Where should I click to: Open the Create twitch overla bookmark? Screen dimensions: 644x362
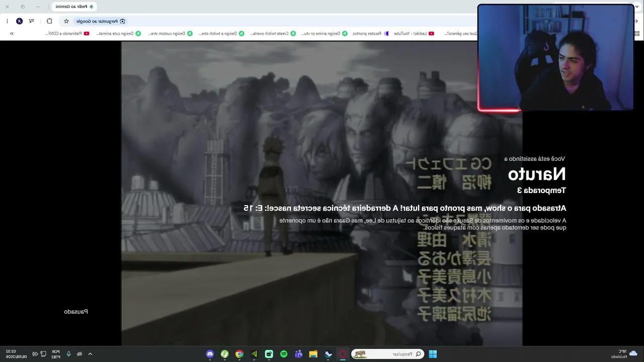(x=273, y=34)
